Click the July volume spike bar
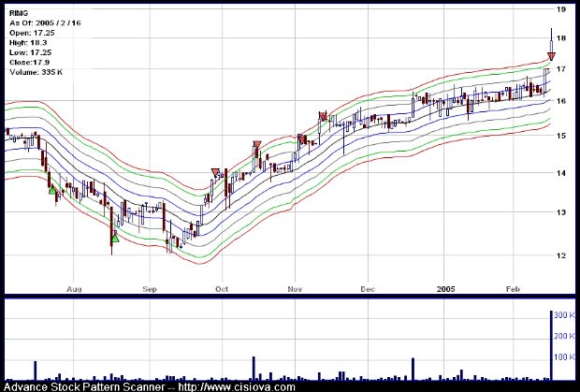 pyautogui.click(x=36, y=370)
